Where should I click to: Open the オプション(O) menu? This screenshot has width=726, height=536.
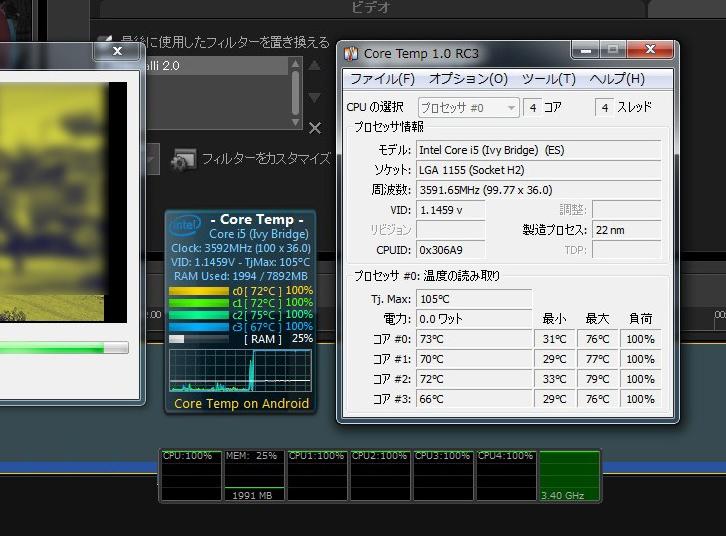coord(468,79)
